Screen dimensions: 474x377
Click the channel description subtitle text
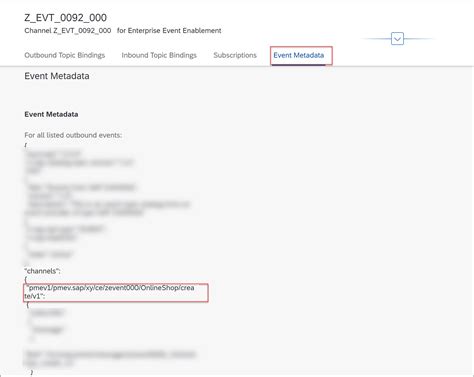point(123,31)
